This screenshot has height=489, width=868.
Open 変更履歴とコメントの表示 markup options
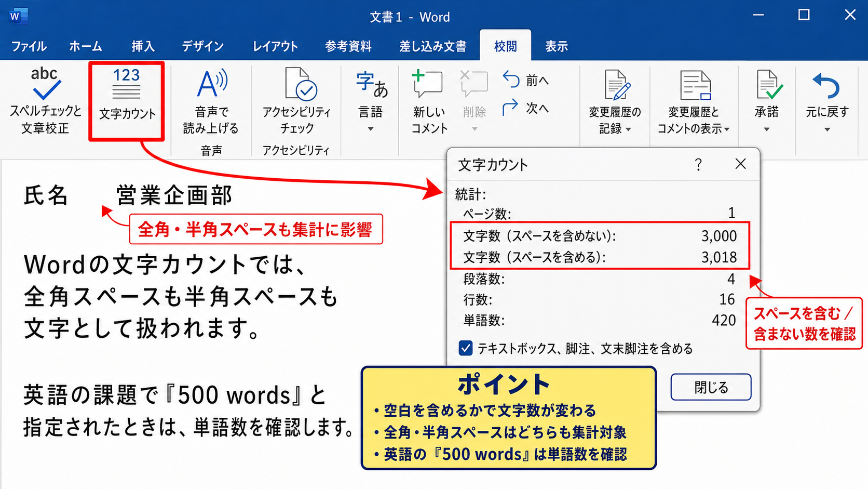click(694, 101)
